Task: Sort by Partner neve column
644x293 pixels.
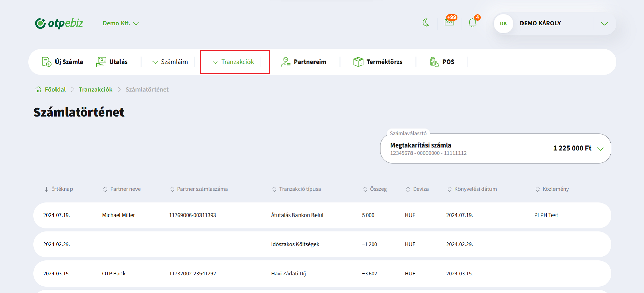Action: (122, 189)
